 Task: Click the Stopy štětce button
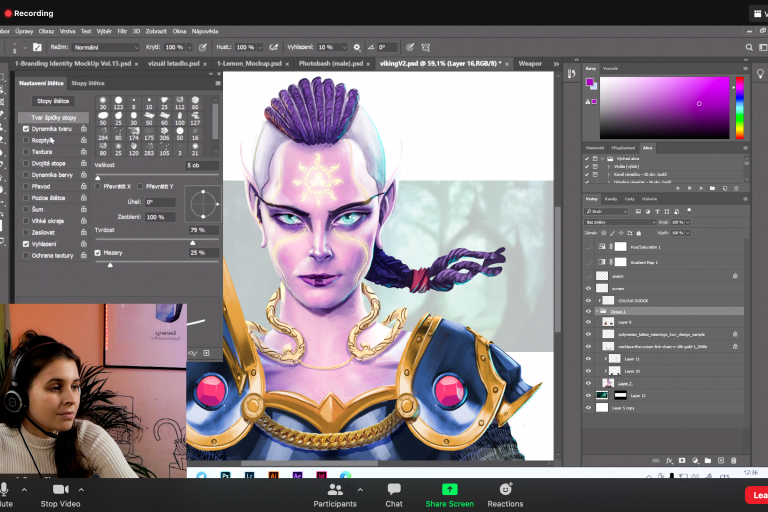coord(54,101)
